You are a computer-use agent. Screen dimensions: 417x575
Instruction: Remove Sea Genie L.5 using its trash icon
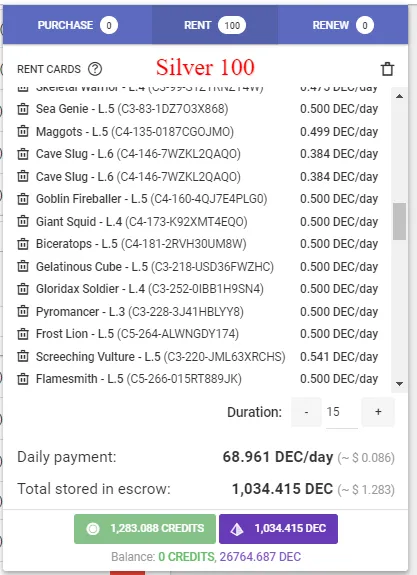point(23,109)
